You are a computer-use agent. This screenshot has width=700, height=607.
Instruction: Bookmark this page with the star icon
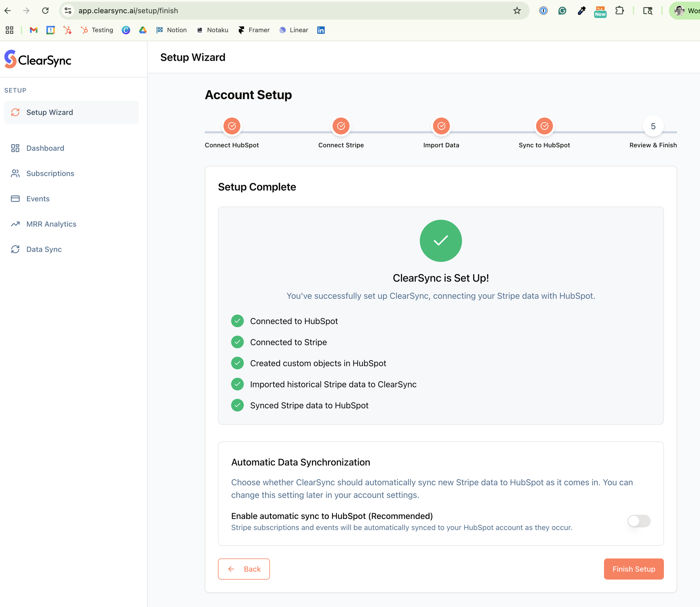point(517,11)
